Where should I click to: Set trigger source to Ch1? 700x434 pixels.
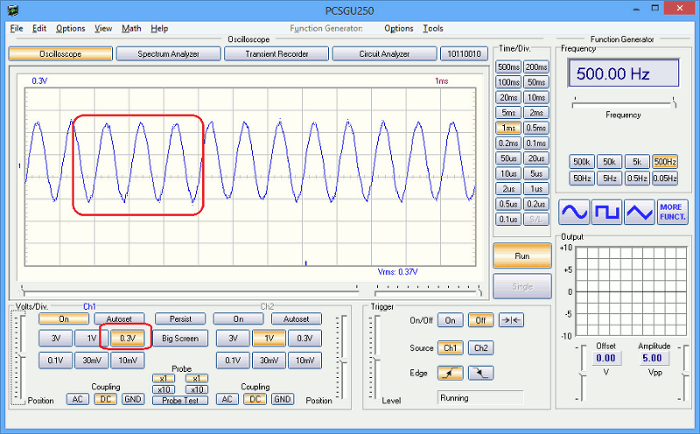[450, 348]
